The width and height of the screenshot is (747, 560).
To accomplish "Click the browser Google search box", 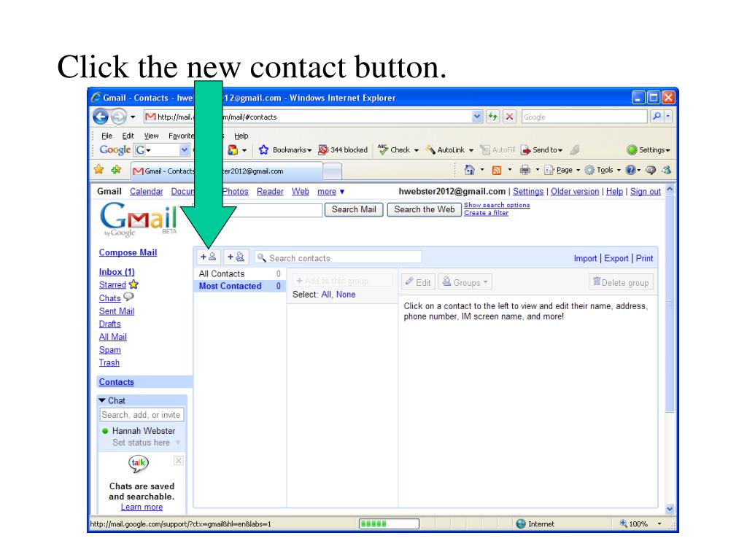I will tap(584, 117).
